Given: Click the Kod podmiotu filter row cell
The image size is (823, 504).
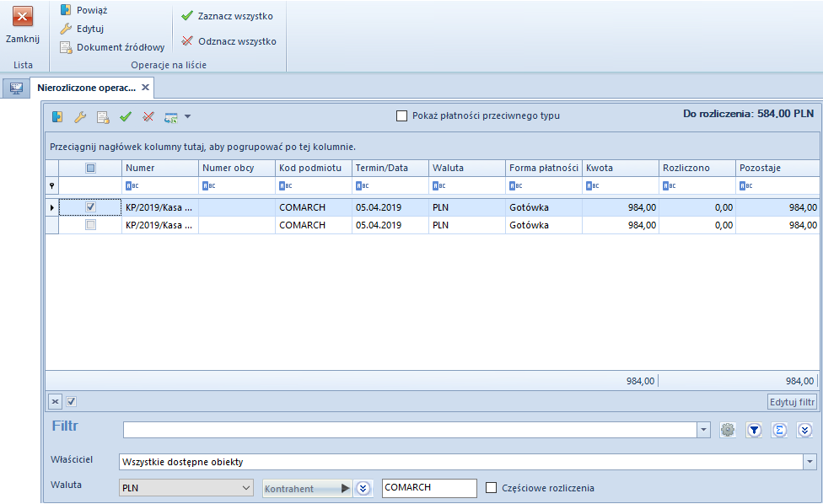Looking at the screenshot, I should [x=314, y=185].
